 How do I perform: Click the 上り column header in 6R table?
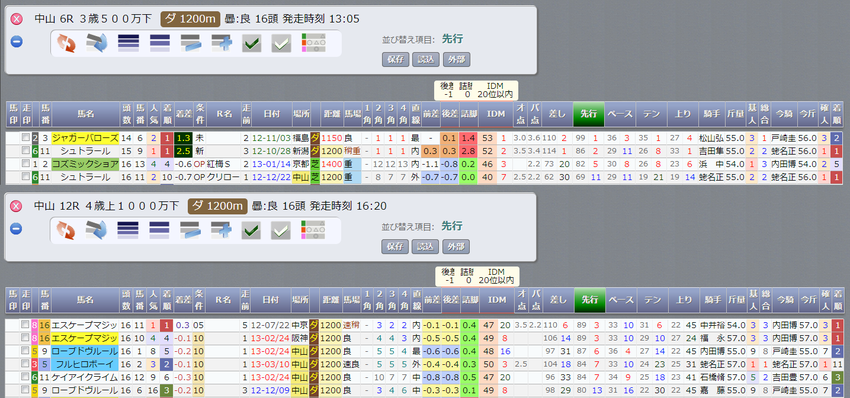click(x=683, y=114)
